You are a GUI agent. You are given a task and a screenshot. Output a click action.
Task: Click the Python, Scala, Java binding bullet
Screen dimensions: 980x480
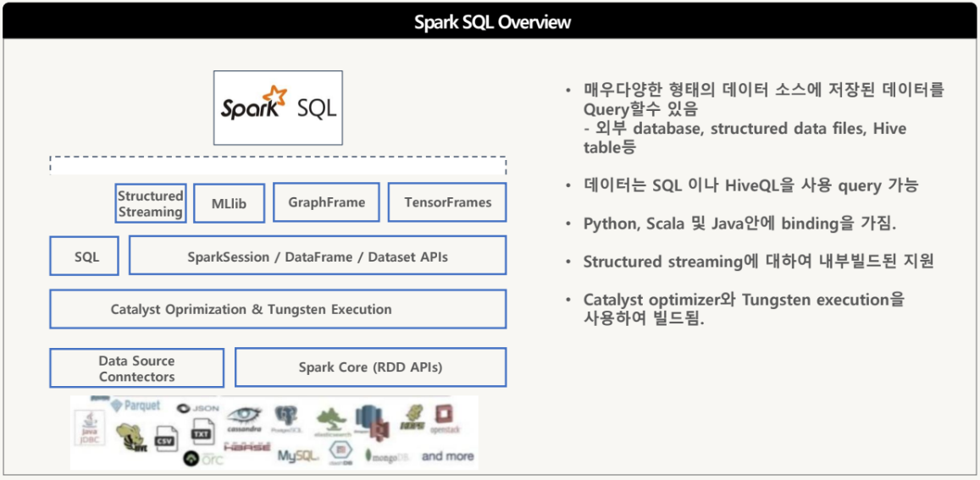tap(739, 223)
